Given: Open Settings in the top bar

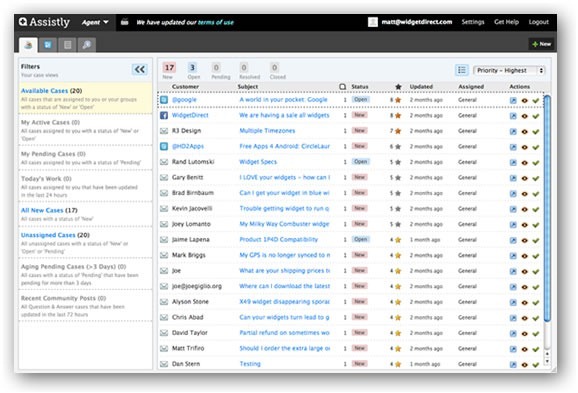Looking at the screenshot, I should pyautogui.click(x=473, y=22).
